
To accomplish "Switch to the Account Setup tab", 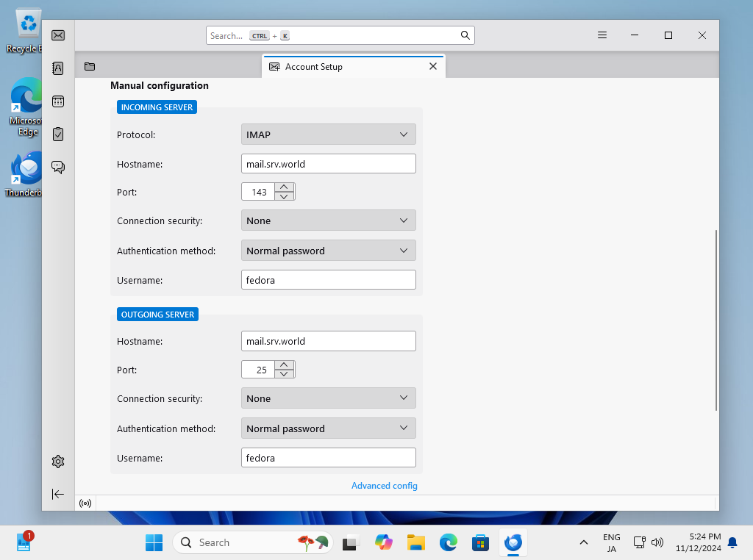I will click(338, 67).
